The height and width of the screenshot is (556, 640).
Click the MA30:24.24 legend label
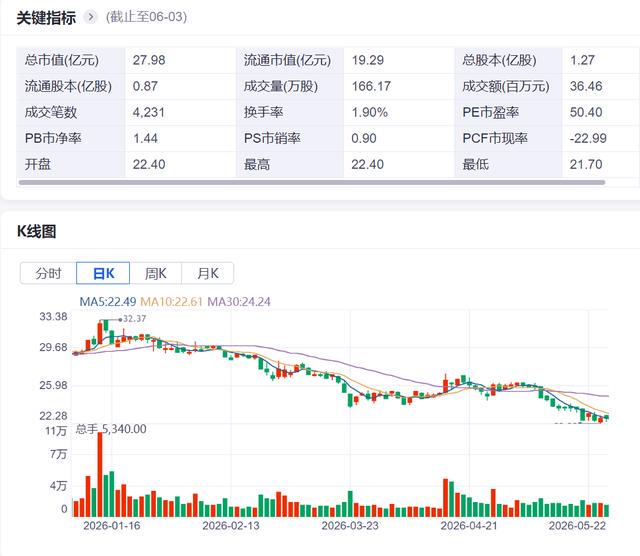tap(239, 302)
